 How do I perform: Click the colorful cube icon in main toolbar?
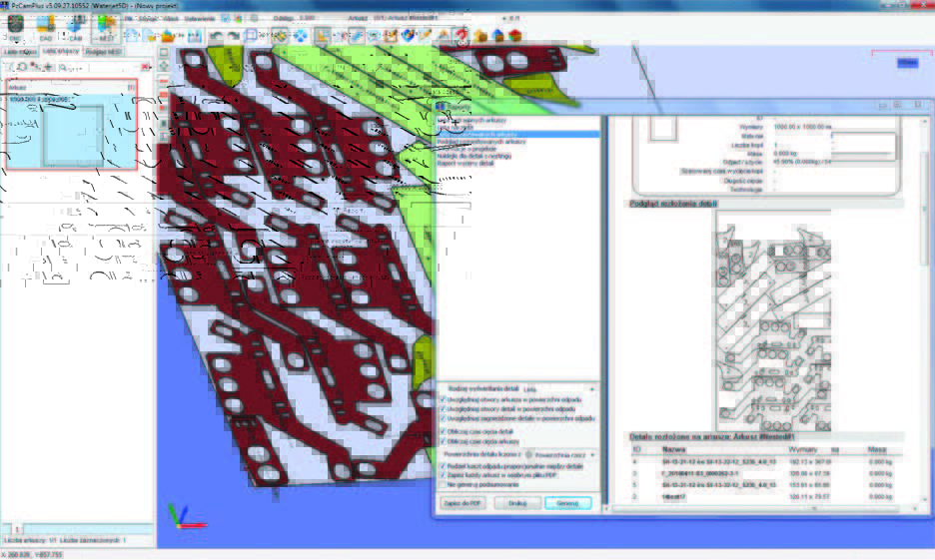point(408,36)
